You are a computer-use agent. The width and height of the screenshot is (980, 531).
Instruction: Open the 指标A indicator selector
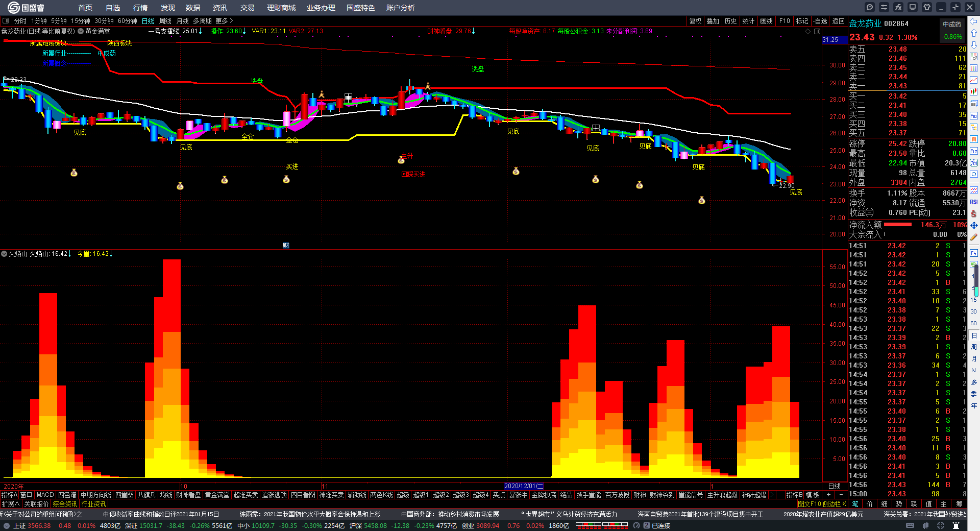point(9,495)
